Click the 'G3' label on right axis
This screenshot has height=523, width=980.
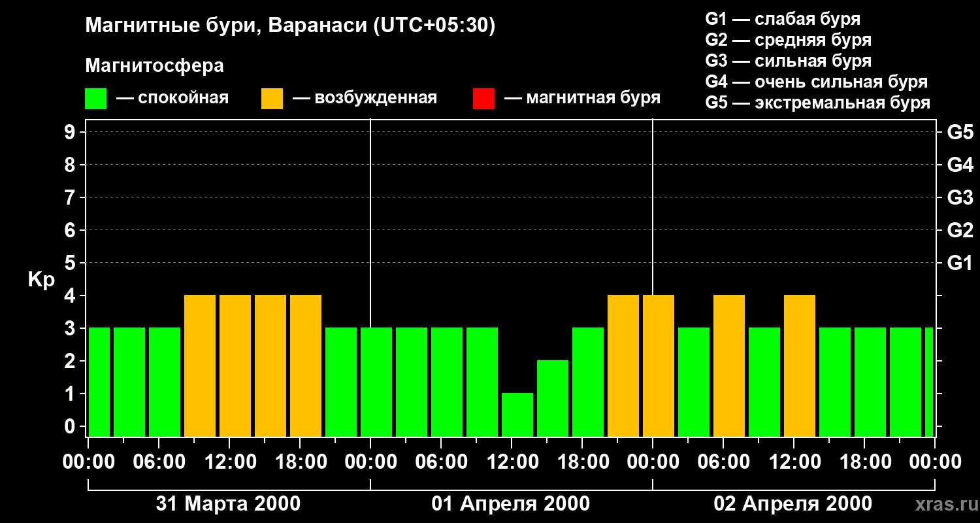(960, 197)
